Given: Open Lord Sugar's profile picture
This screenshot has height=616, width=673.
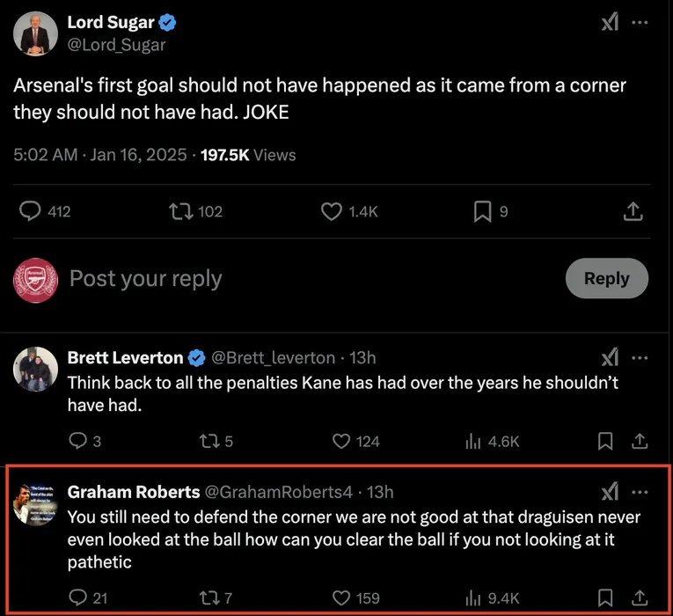Looking at the screenshot, I should [35, 33].
